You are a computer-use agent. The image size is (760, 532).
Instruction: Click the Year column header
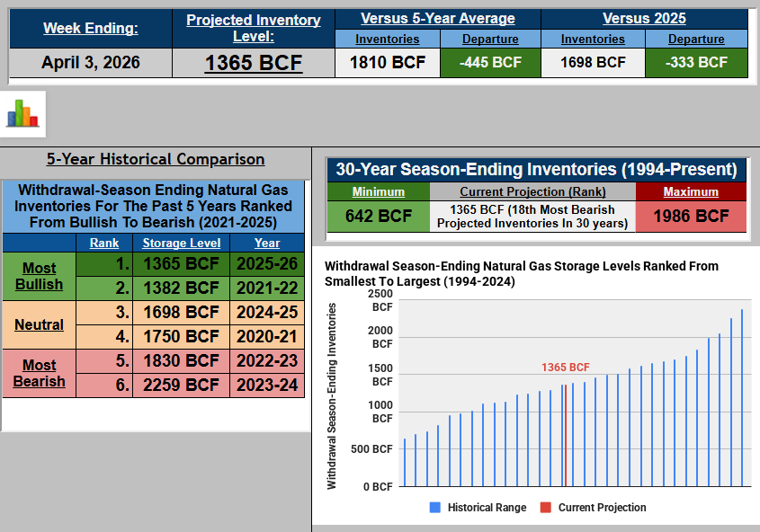point(267,243)
